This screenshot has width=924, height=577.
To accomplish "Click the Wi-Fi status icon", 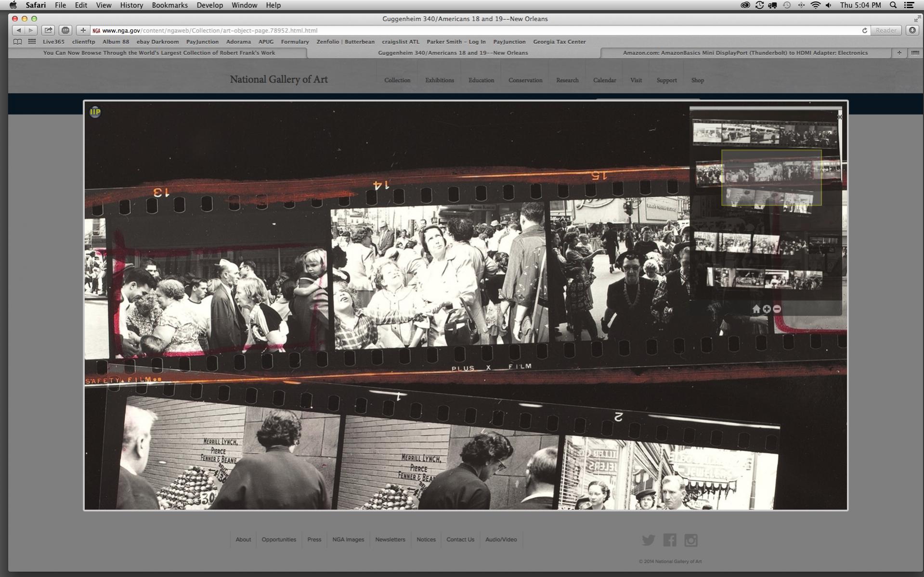I will tap(815, 5).
